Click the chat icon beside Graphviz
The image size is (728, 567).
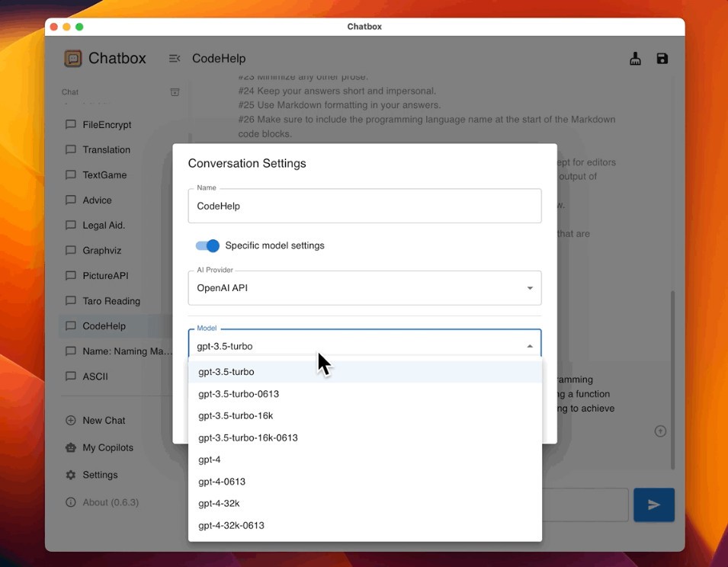tap(71, 251)
